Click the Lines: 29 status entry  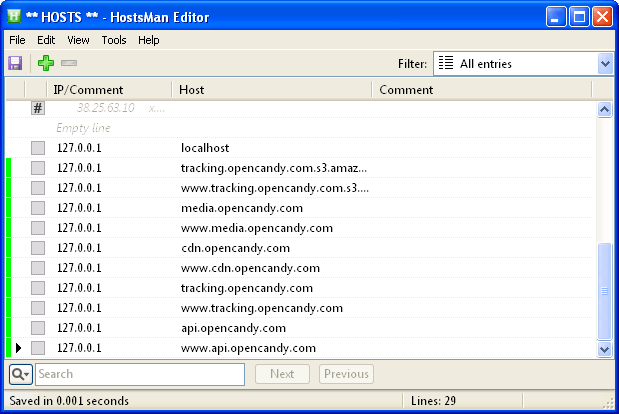(x=433, y=401)
